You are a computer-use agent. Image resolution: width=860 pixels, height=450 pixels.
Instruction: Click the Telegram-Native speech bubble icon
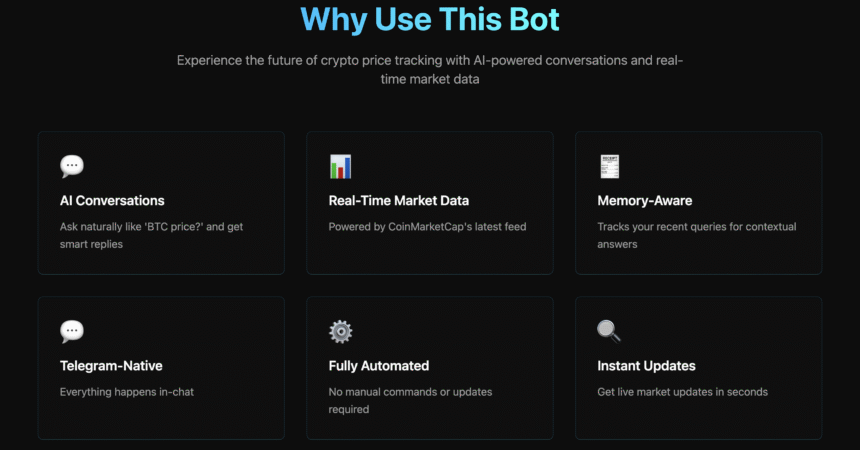click(72, 331)
